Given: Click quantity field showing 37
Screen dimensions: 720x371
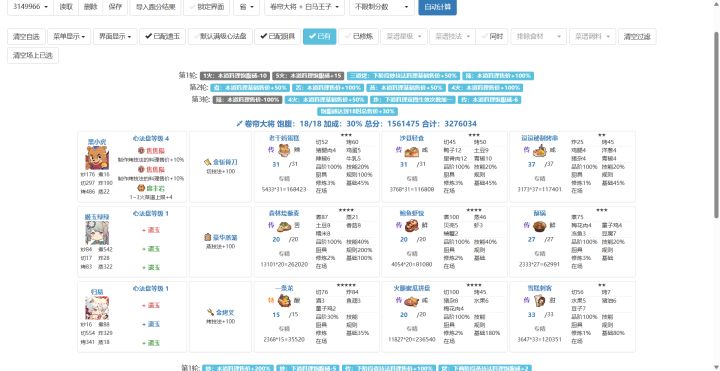Looking at the screenshot, I should point(532,164).
